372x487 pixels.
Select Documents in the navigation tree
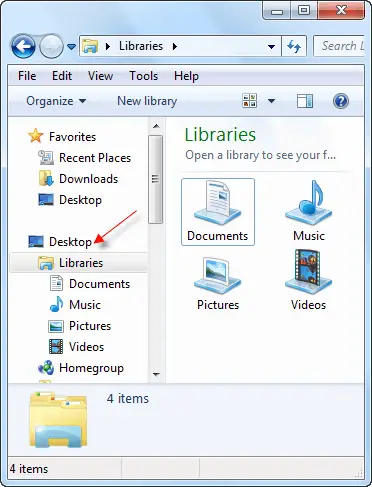89,284
